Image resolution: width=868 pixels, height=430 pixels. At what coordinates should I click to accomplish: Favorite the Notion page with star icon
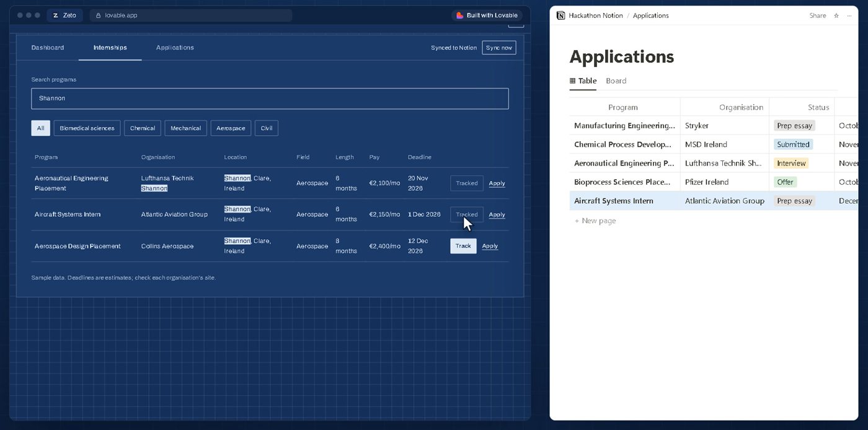click(836, 15)
